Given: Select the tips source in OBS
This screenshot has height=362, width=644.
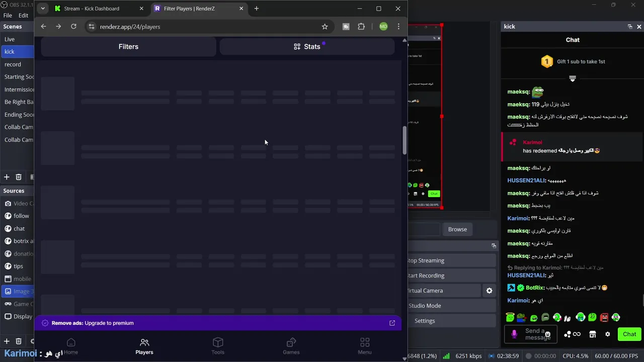Looking at the screenshot, I should [x=17, y=266].
